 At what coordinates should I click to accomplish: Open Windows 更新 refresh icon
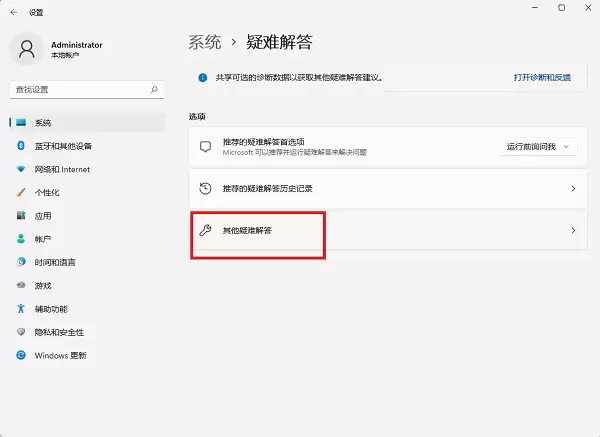click(21, 355)
